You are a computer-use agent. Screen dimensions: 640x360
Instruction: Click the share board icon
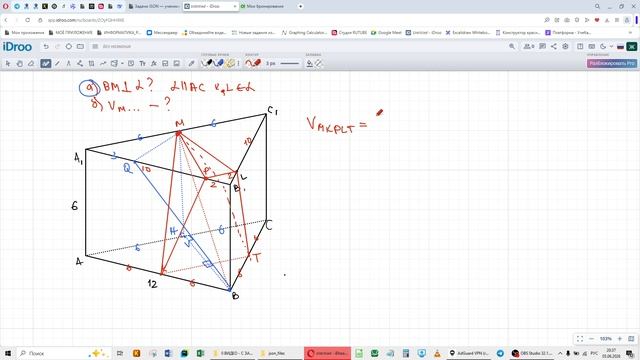click(x=553, y=47)
